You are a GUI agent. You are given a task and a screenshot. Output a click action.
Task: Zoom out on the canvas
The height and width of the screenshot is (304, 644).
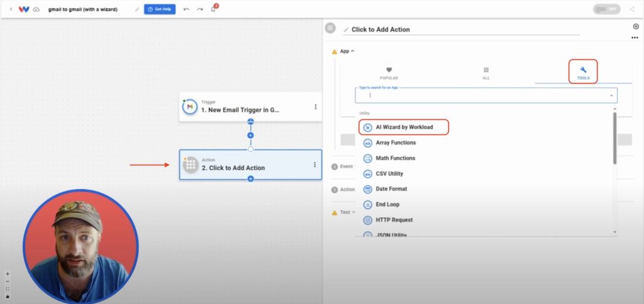coord(8,281)
